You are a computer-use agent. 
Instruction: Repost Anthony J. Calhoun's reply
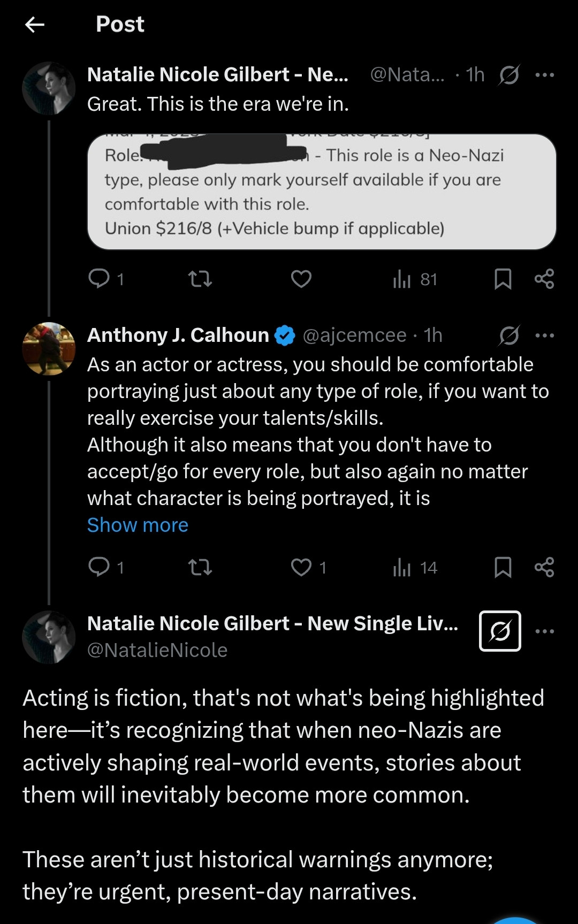point(201,567)
